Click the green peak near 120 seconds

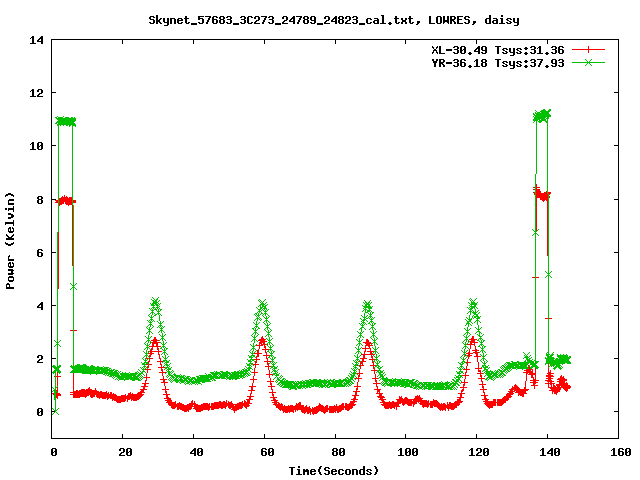coord(473,303)
